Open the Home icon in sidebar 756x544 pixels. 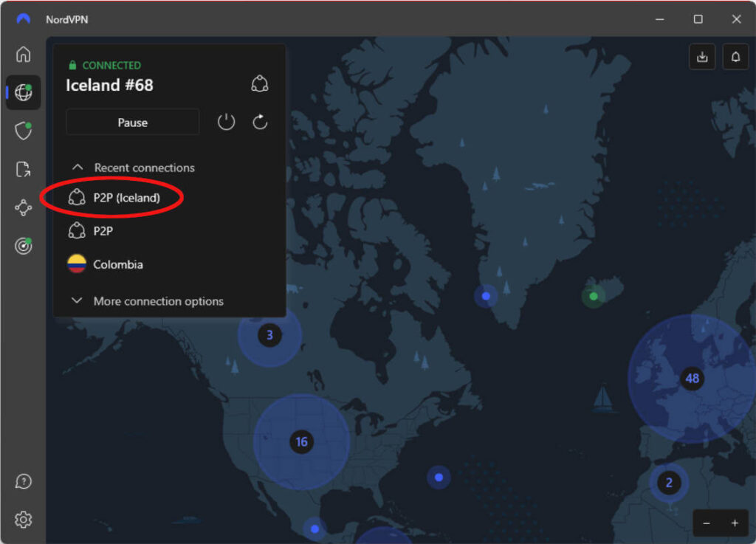point(23,54)
